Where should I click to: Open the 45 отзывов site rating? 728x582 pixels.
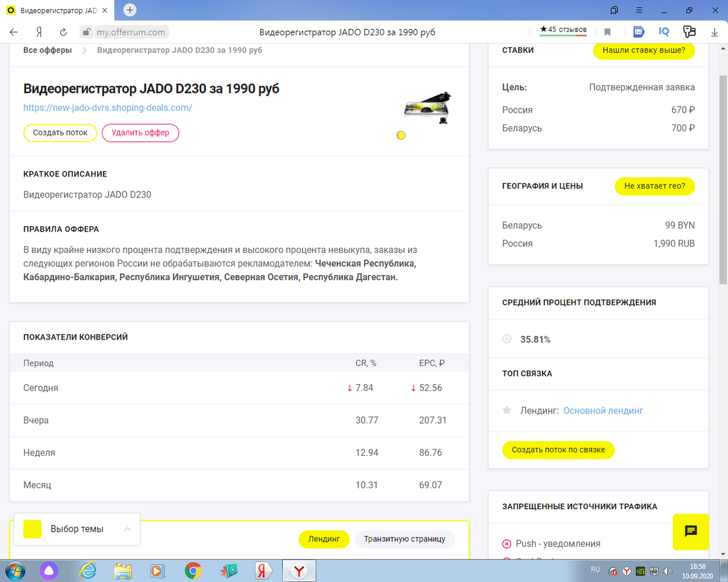[563, 30]
